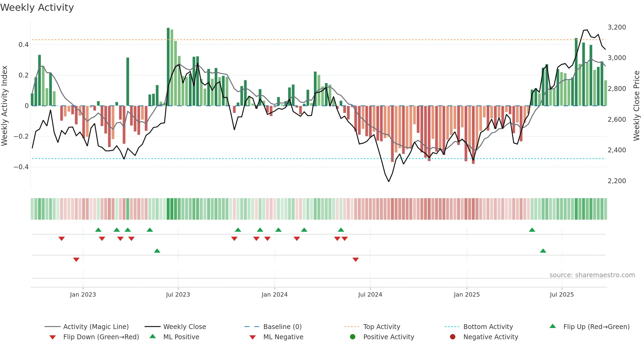Toggle the Activity (Magic Line) legend entry
The width and height of the screenshot is (644, 362).
click(86, 327)
